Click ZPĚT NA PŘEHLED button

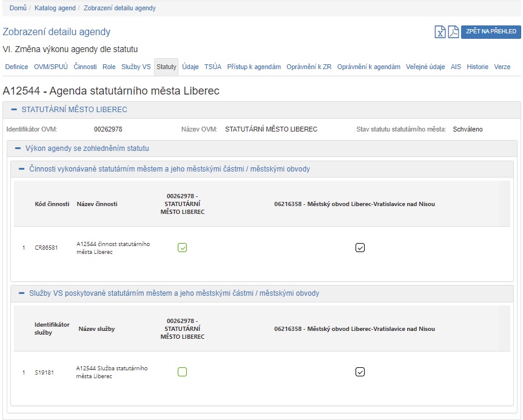point(490,32)
